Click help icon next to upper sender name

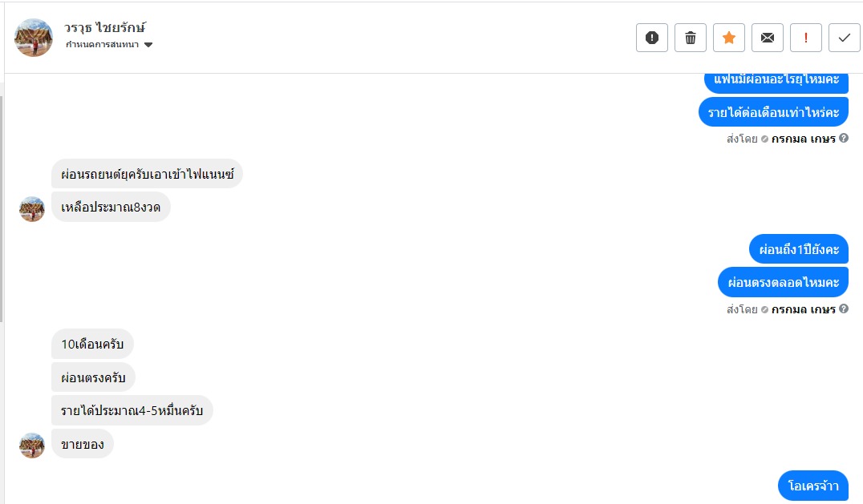coord(844,139)
